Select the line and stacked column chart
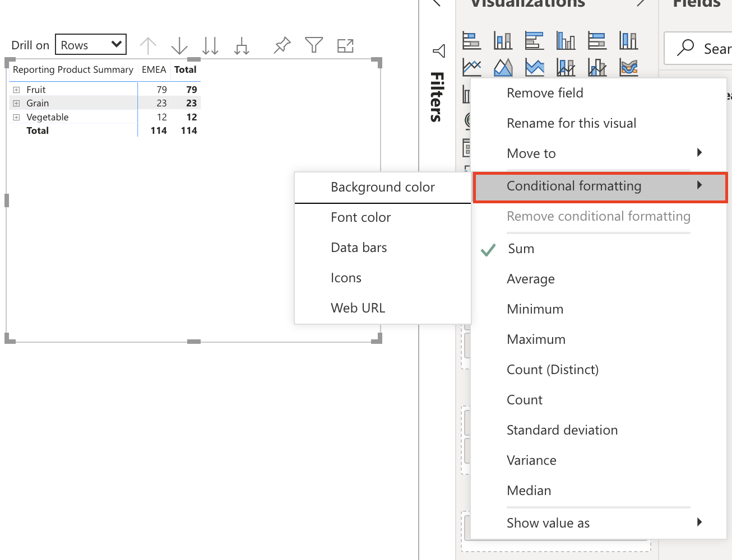The width and height of the screenshot is (732, 560). [x=566, y=67]
